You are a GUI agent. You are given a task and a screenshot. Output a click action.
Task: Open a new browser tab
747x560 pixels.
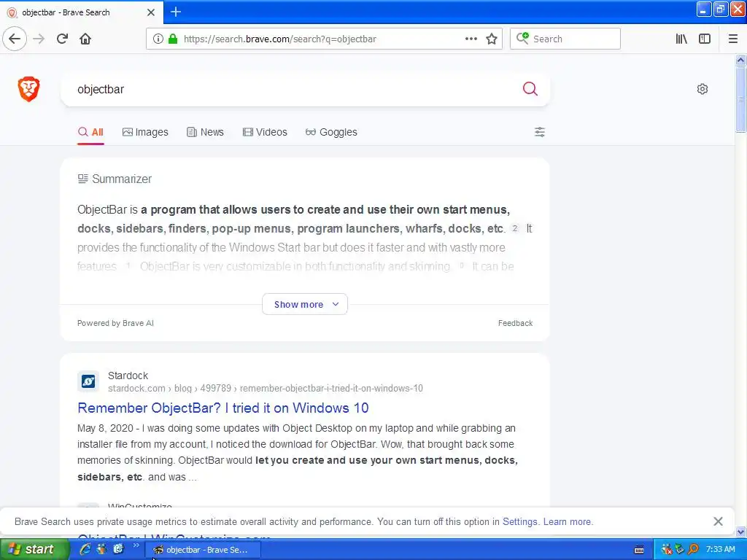[x=176, y=12]
